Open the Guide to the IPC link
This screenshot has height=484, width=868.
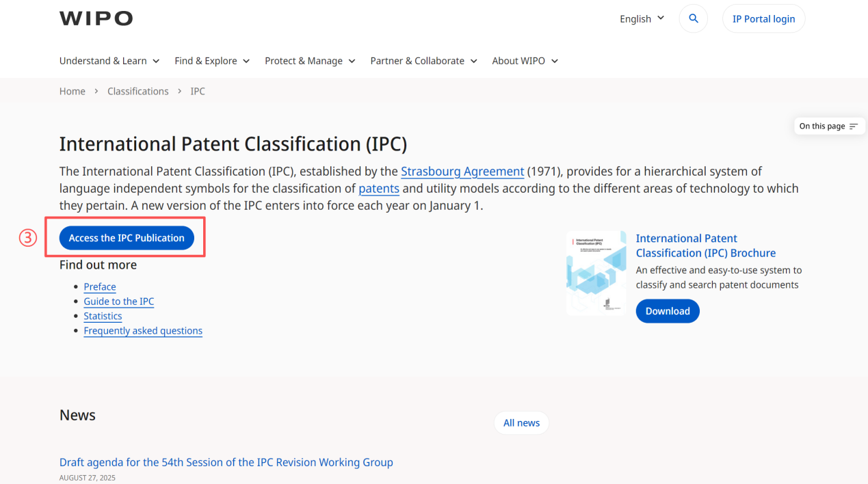119,301
